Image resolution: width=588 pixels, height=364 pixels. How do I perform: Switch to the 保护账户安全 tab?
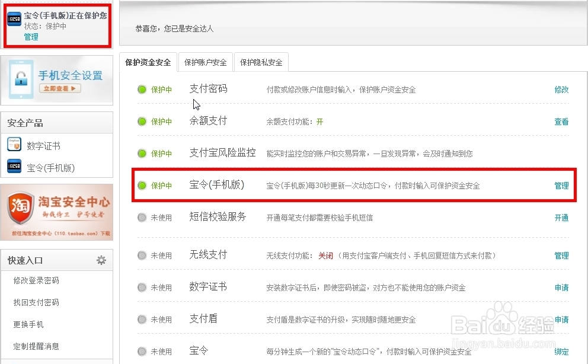[206, 62]
